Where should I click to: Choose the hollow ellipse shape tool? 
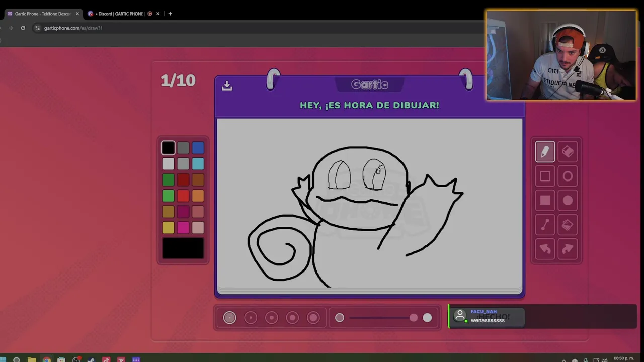[x=568, y=176]
